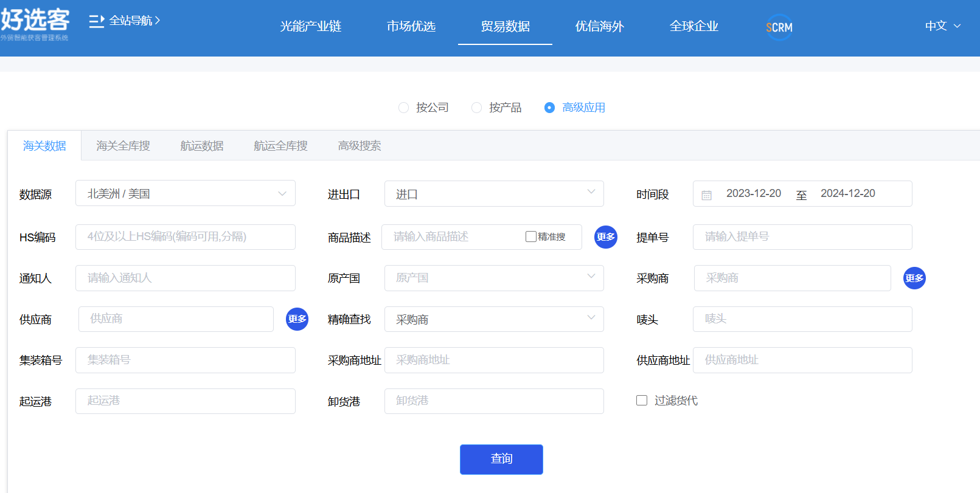Expand the 原产国 dropdown

point(493,278)
